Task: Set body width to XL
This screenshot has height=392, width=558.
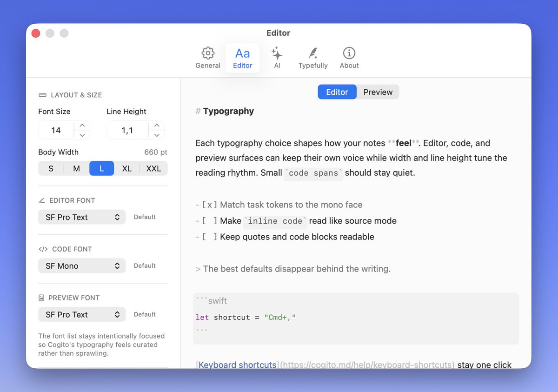Action: (127, 168)
